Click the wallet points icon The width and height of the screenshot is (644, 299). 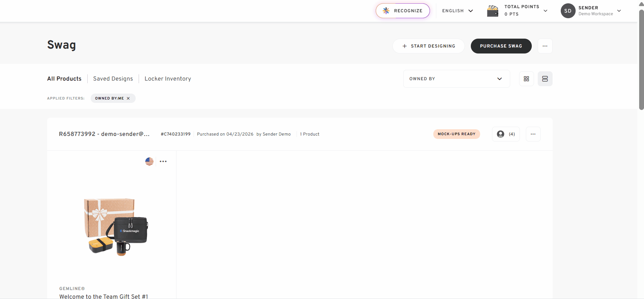493,11
